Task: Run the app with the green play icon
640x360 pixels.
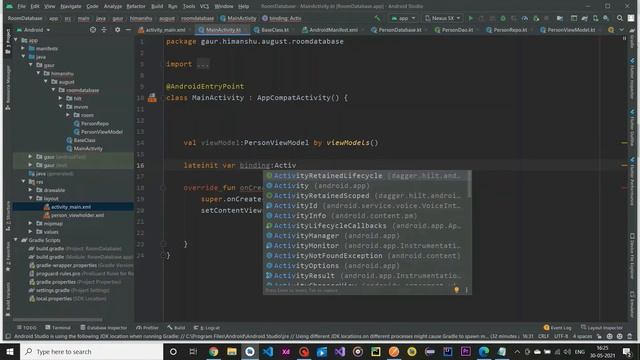Action: click(471, 18)
